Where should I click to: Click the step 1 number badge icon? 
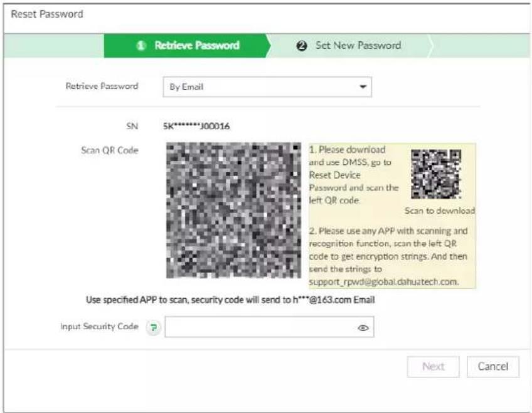141,46
